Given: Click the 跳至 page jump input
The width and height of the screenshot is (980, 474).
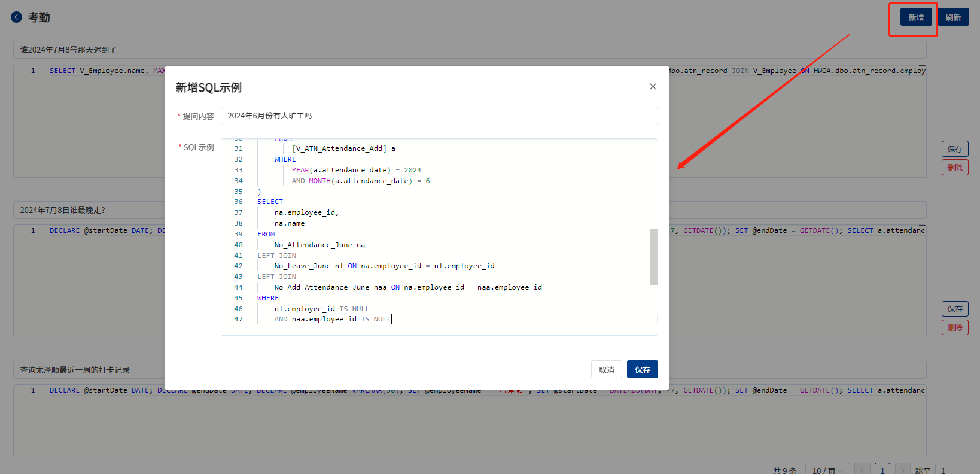Looking at the screenshot, I should [x=951, y=470].
